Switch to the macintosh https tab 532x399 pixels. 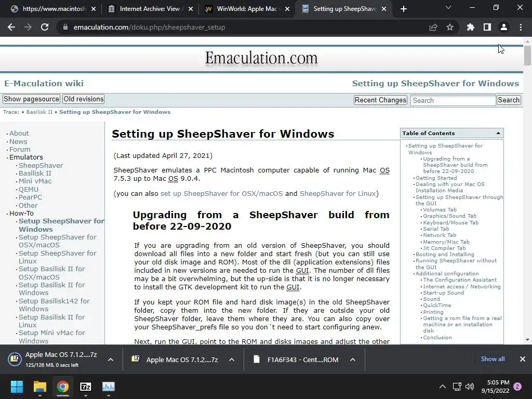[x=54, y=9]
